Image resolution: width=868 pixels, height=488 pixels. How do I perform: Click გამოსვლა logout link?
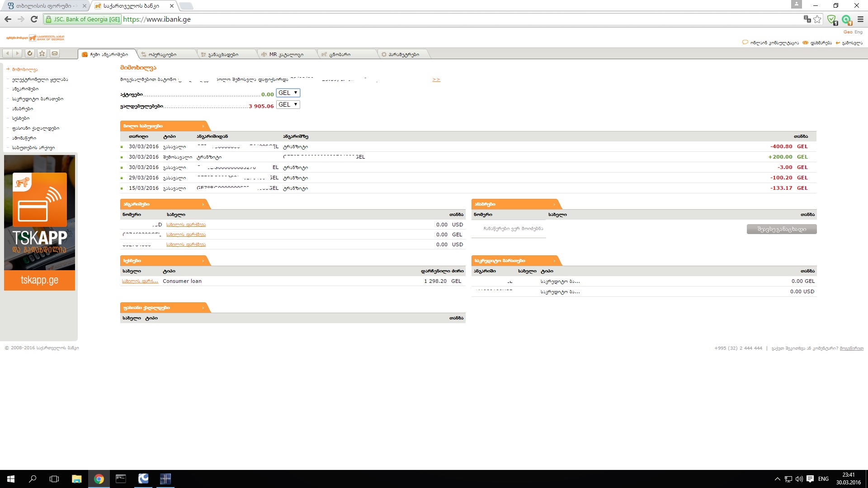(852, 43)
